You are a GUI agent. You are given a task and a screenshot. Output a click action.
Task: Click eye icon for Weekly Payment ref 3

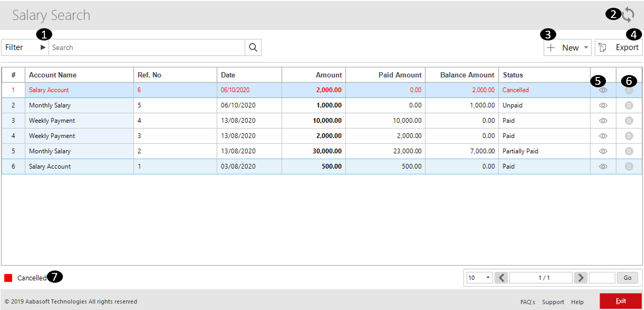point(603,136)
